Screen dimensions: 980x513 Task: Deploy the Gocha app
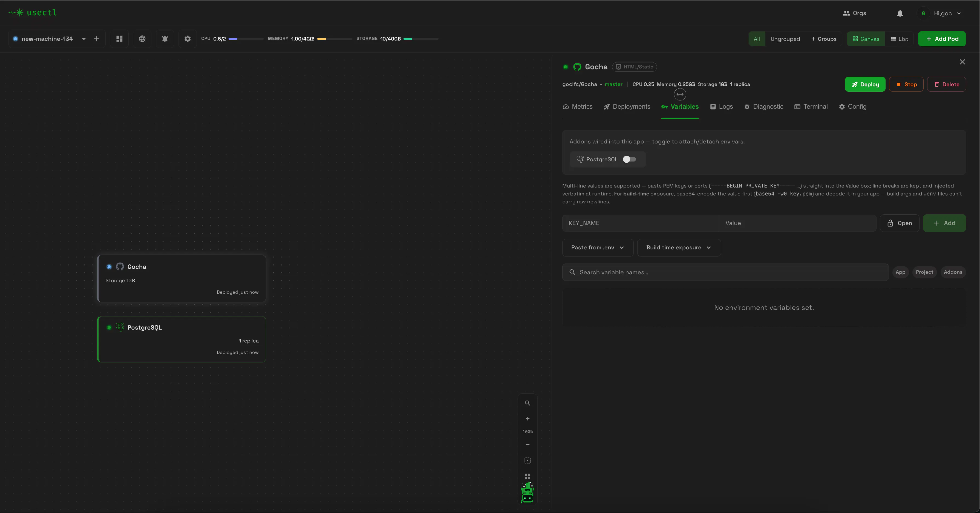click(x=865, y=85)
